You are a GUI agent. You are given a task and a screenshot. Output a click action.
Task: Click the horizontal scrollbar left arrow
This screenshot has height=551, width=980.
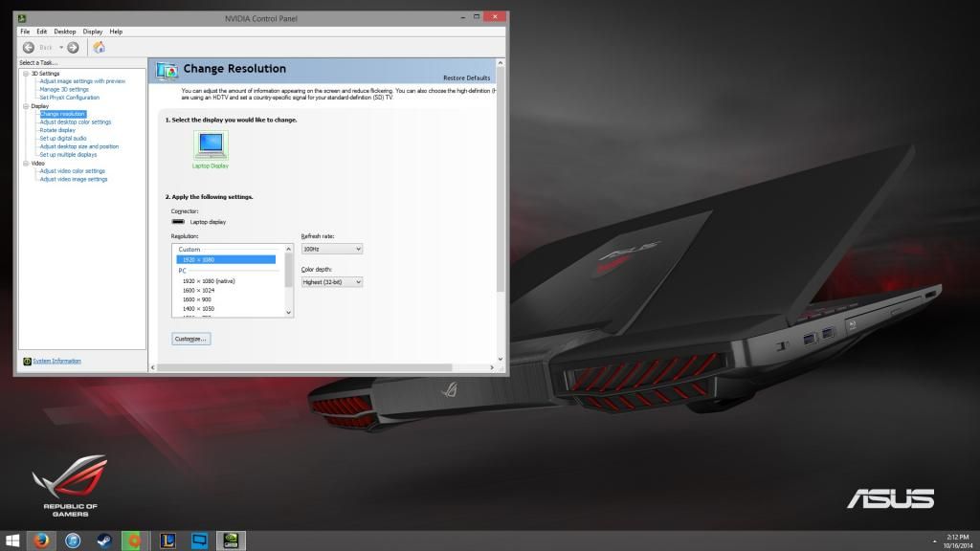152,368
